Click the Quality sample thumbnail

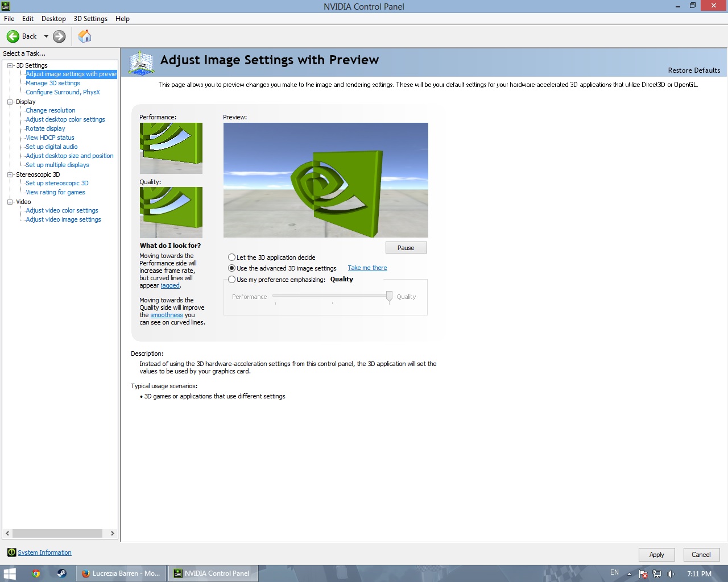pyautogui.click(x=171, y=213)
